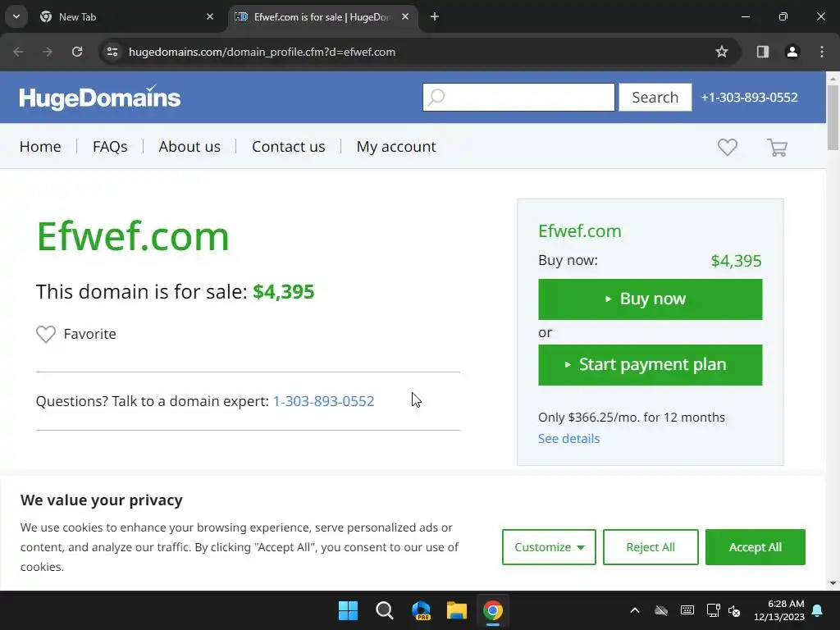Open File Explorer from taskbar
Image resolution: width=840 pixels, height=630 pixels.
[x=457, y=610]
